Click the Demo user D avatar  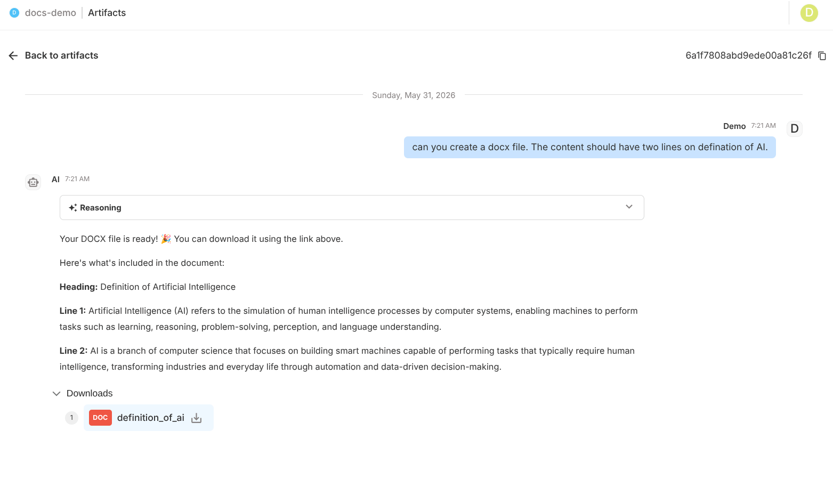tap(795, 129)
